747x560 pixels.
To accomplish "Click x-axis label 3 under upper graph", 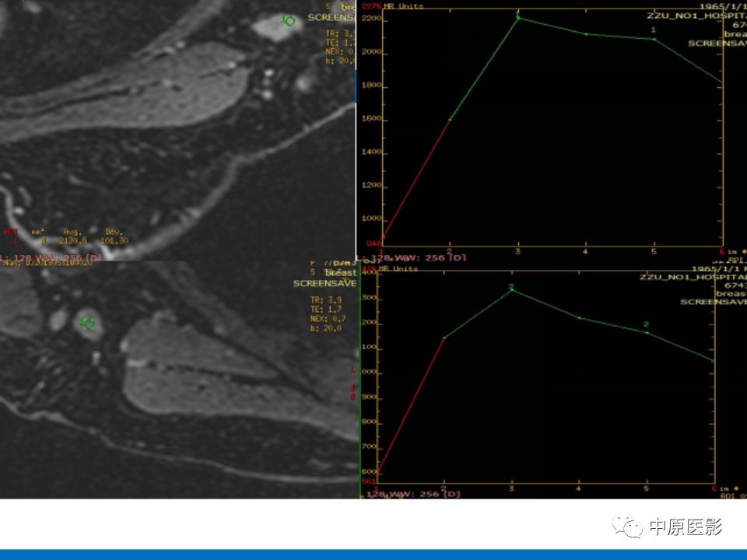I will pos(518,251).
